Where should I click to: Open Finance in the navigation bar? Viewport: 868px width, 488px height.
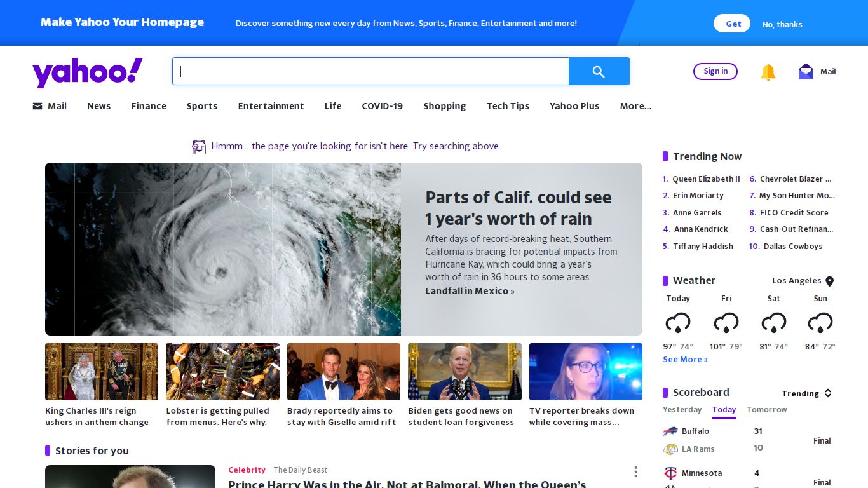(x=149, y=106)
